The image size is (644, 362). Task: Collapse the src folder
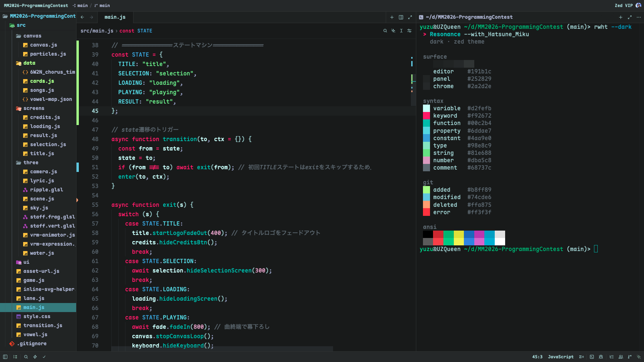coord(38,25)
